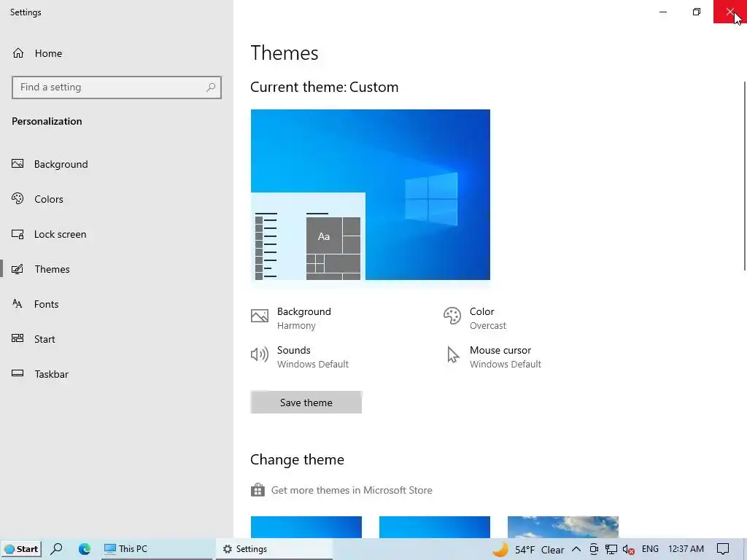The width and height of the screenshot is (747, 560).
Task: Click the network tray icon
Action: [x=611, y=549]
